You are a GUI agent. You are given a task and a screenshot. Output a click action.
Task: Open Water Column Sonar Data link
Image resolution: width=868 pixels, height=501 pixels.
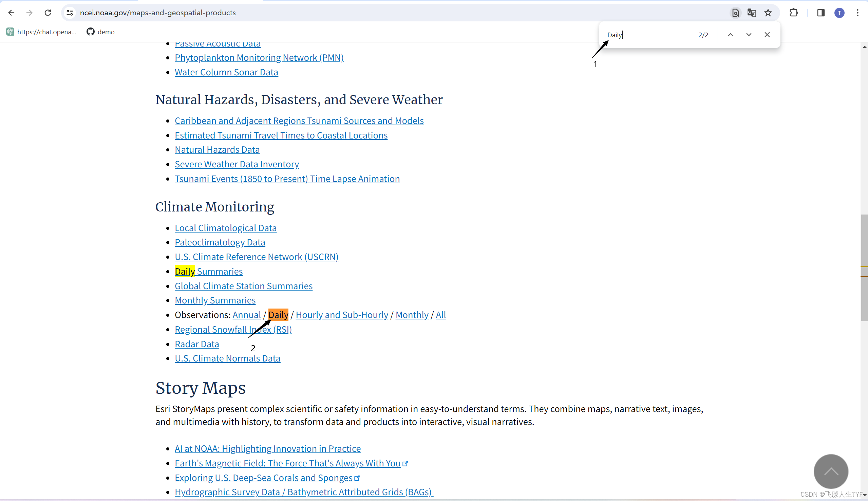(226, 72)
